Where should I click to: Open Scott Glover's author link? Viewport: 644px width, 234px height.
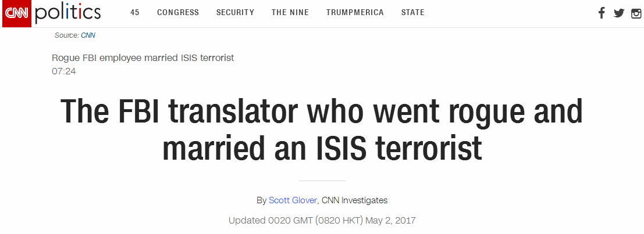(293, 200)
